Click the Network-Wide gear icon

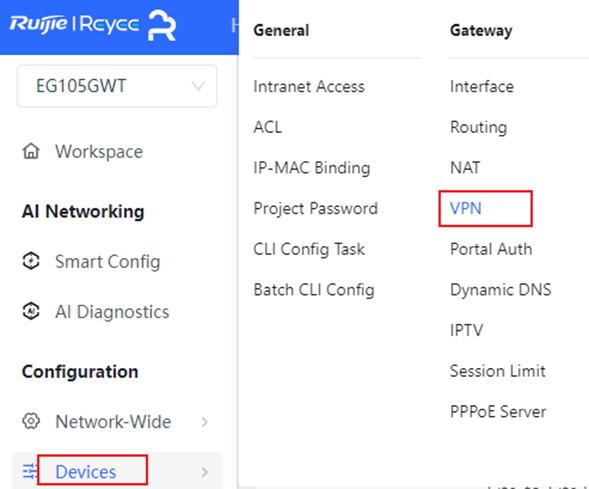31,421
